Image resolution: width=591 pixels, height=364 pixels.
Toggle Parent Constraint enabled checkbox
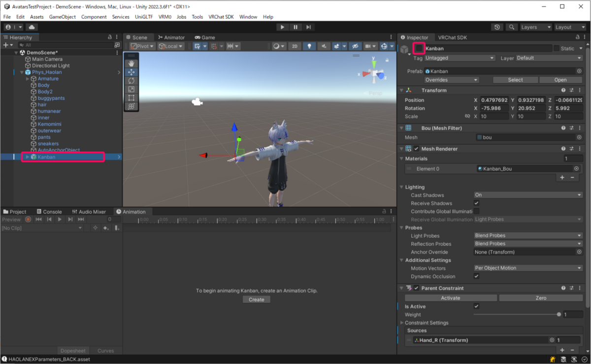pyautogui.click(x=417, y=288)
